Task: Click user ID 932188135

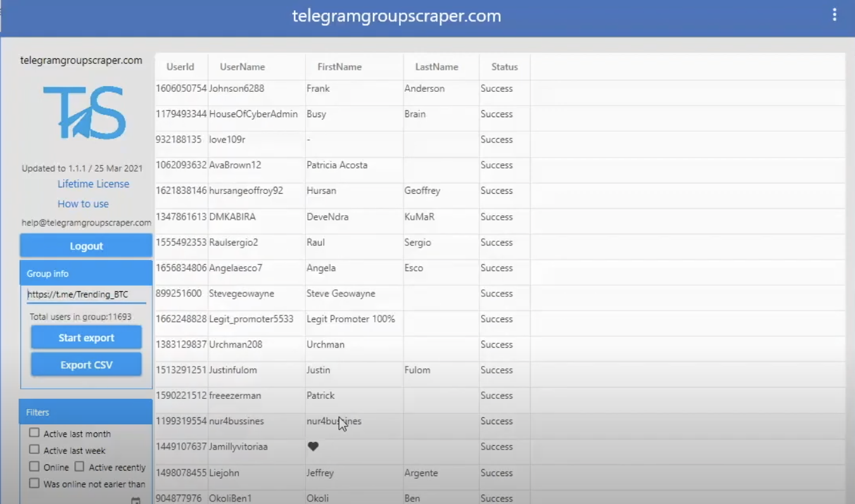Action: coord(179,139)
